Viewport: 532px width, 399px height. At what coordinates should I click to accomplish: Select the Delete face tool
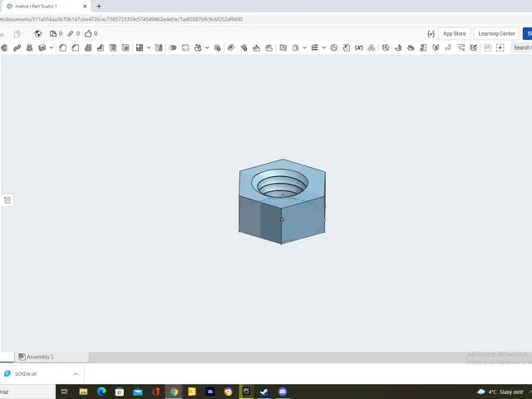244,48
